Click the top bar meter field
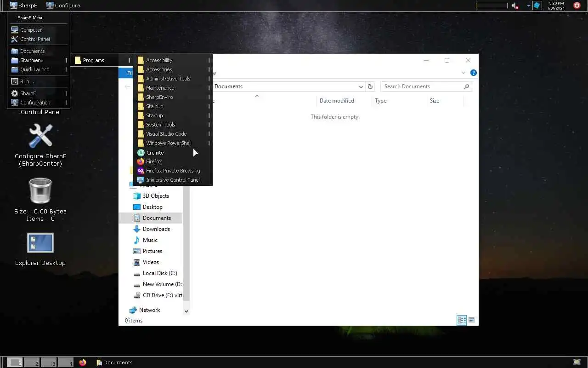The height and width of the screenshot is (368, 588). (492, 6)
